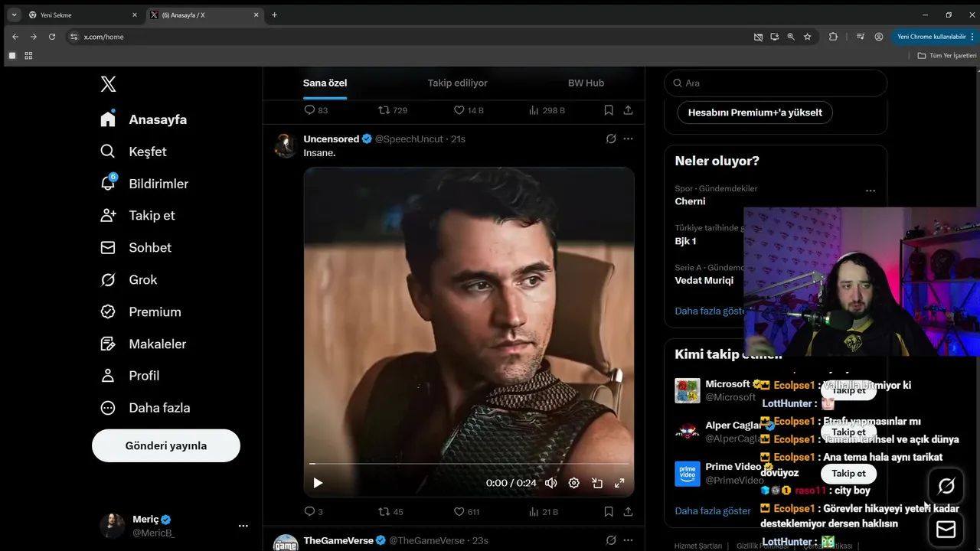Open Bildirimler notifications
The image size is (980, 551).
pos(145,184)
